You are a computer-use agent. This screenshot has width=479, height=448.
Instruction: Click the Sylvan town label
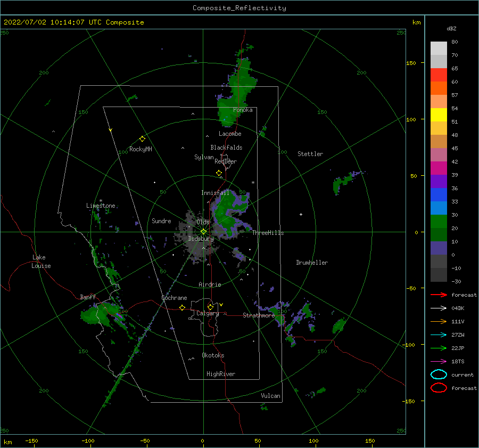click(204, 157)
